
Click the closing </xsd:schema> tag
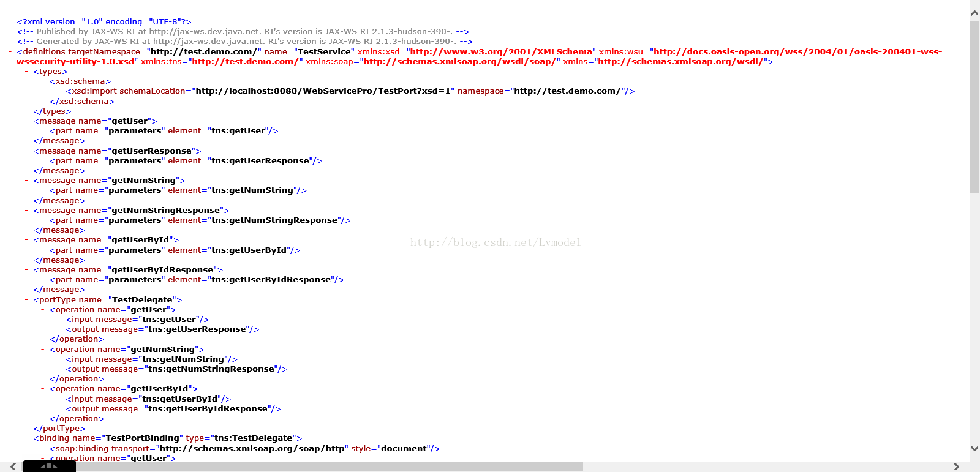82,102
